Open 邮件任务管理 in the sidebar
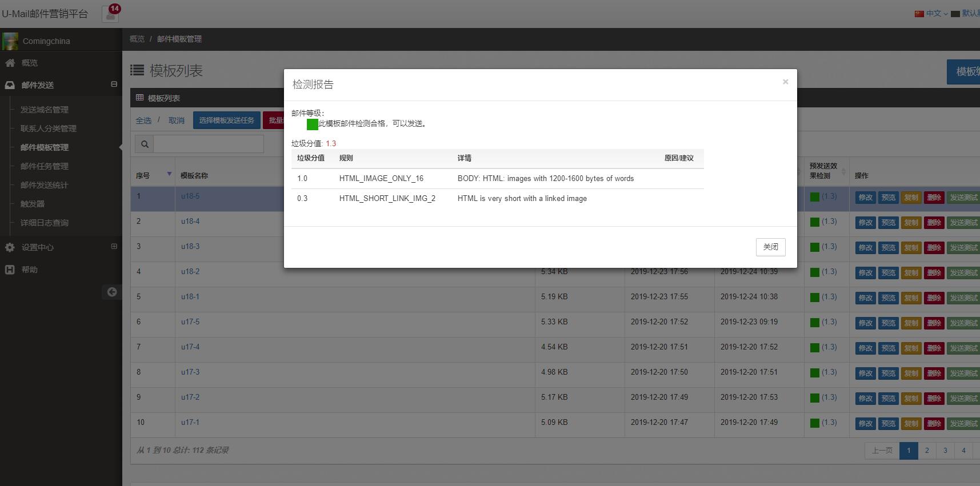The image size is (980, 486). pyautogui.click(x=44, y=166)
